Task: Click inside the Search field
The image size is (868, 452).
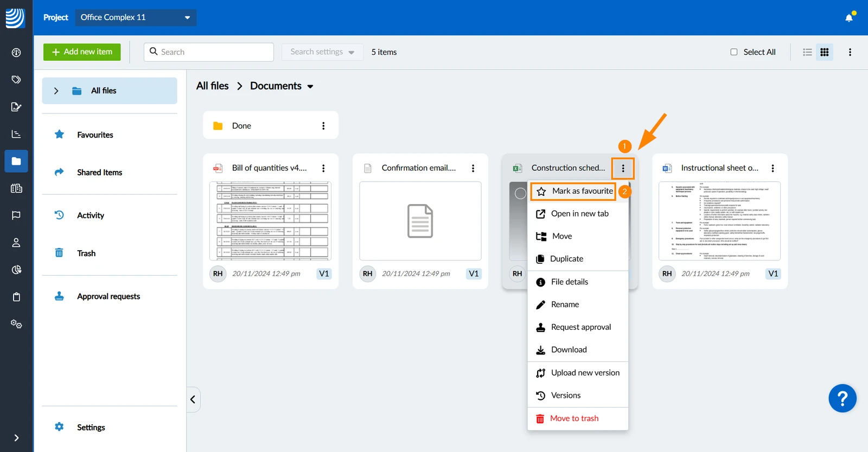Action: [209, 52]
